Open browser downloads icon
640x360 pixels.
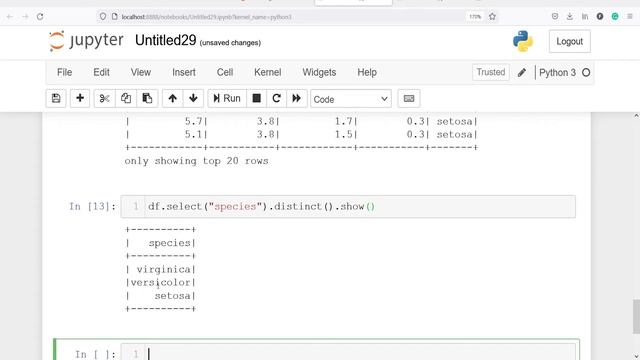570,16
